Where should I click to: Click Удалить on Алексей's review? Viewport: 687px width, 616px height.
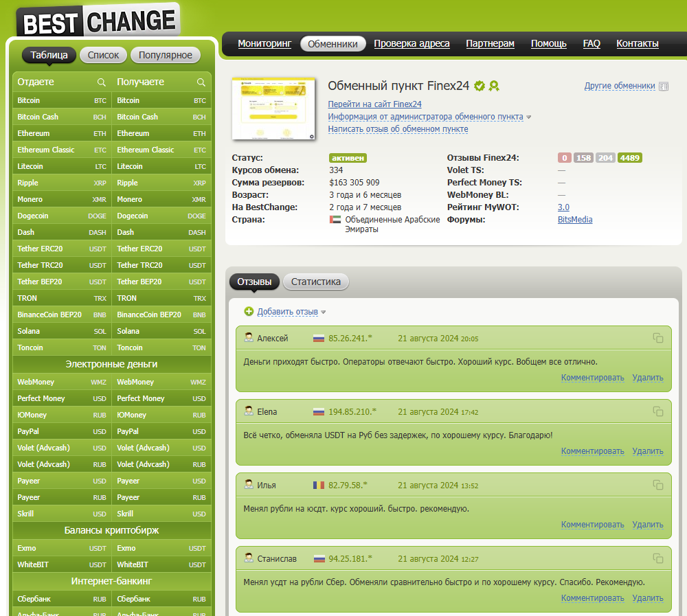click(x=648, y=378)
